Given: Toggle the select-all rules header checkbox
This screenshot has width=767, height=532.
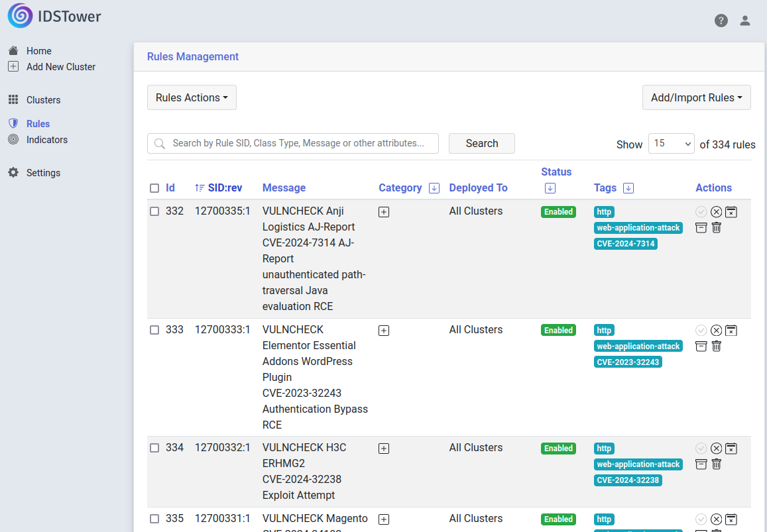Looking at the screenshot, I should pyautogui.click(x=154, y=187).
